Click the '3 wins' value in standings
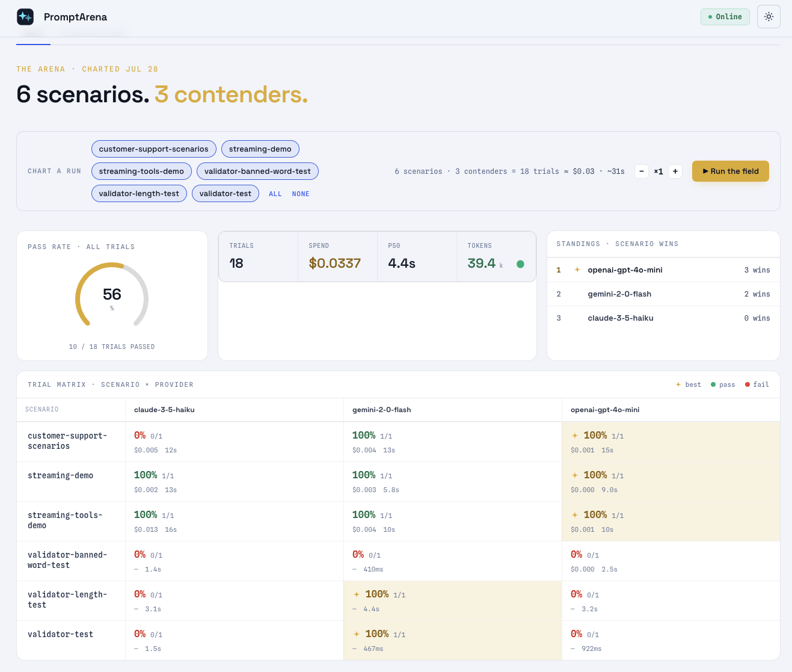Screen dimensions: 792x672 click(x=757, y=270)
